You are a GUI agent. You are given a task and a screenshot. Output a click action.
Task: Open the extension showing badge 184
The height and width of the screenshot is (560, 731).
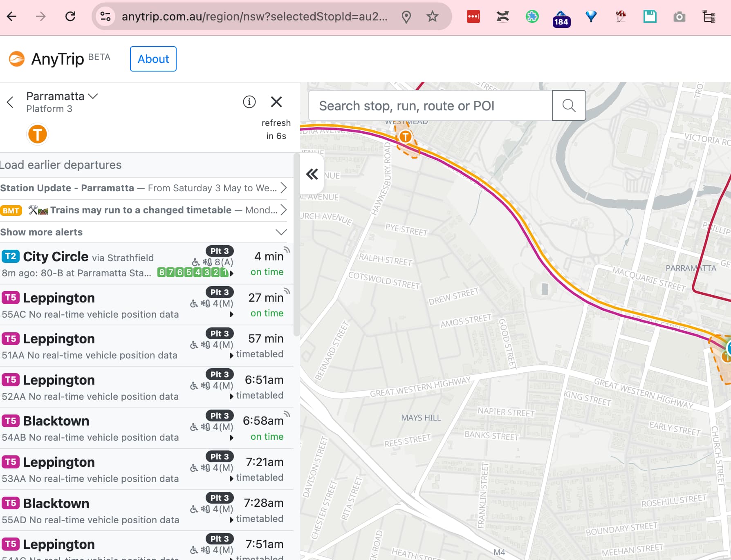click(x=561, y=19)
